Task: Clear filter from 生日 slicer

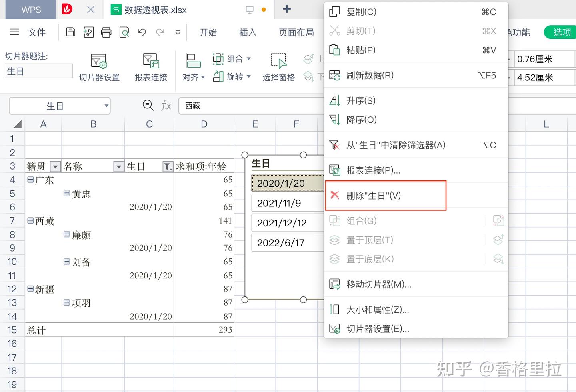Action: click(x=416, y=145)
